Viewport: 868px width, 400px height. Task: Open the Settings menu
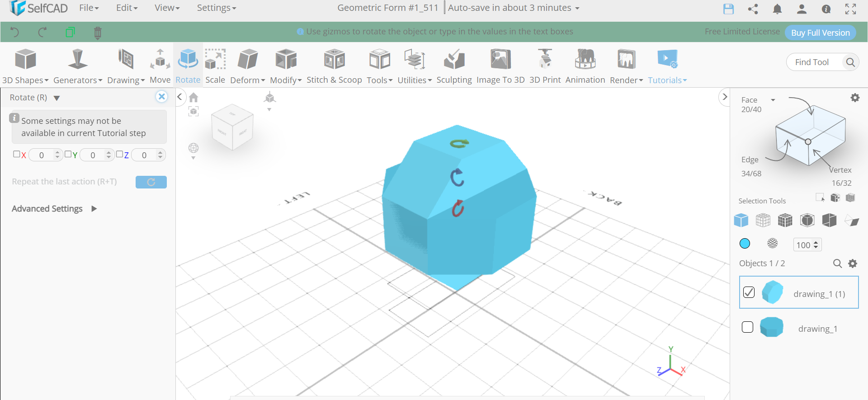point(216,8)
